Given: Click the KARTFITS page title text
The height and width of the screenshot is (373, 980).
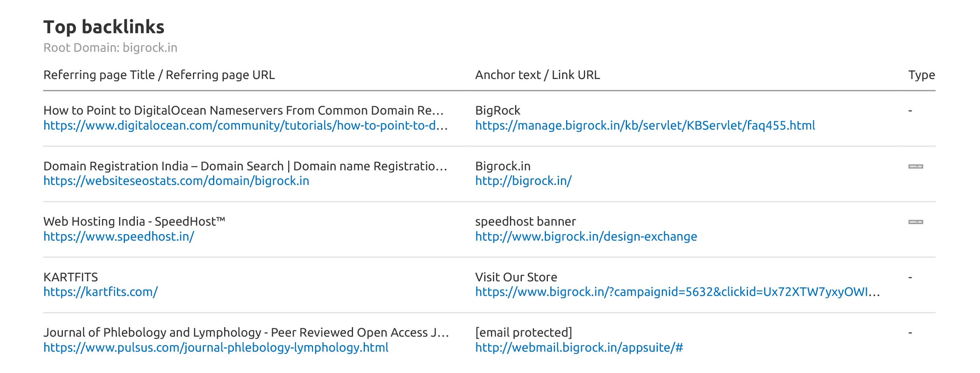Looking at the screenshot, I should click(x=70, y=277).
